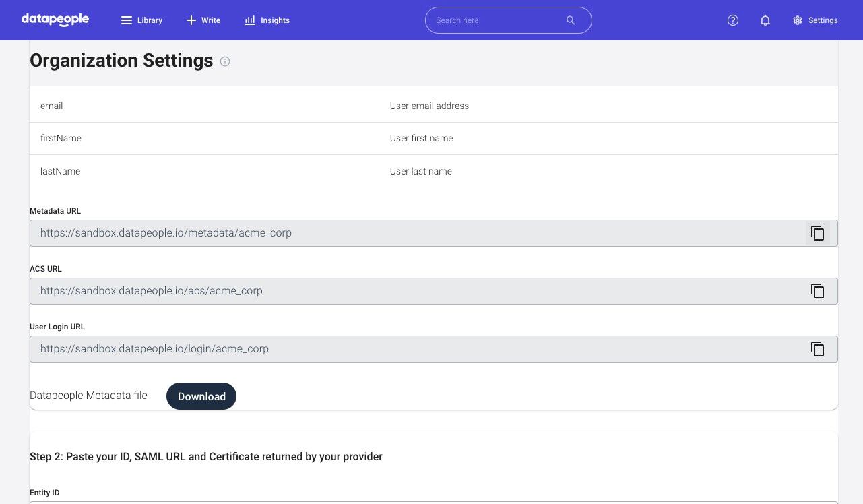Image resolution: width=863 pixels, height=504 pixels.
Task: Download the Datapeople Metadata file
Action: [201, 396]
